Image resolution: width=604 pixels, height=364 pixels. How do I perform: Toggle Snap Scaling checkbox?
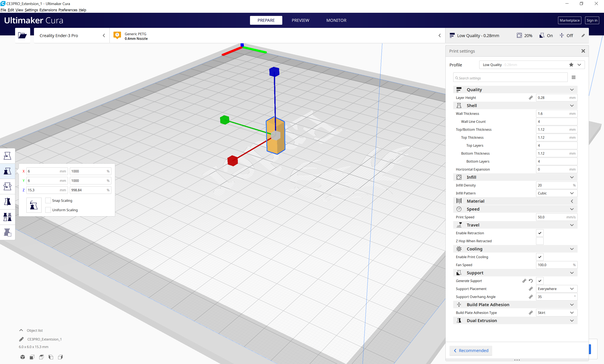click(48, 200)
